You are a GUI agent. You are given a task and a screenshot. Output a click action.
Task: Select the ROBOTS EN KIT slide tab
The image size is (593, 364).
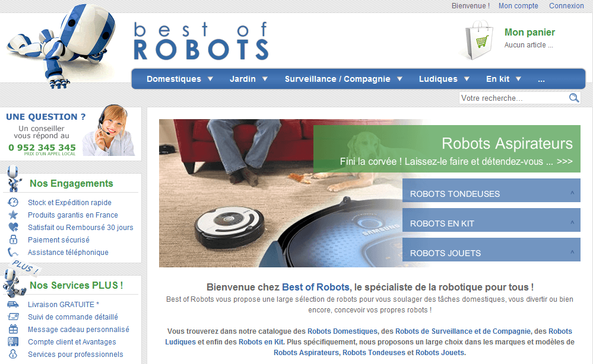[491, 220]
